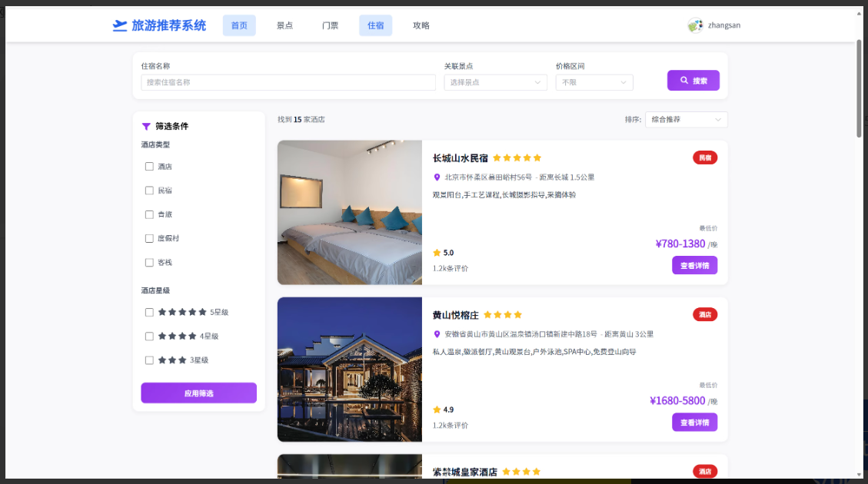868x484 pixels.
Task: Check the 客栈 type checkbox
Action: click(149, 263)
